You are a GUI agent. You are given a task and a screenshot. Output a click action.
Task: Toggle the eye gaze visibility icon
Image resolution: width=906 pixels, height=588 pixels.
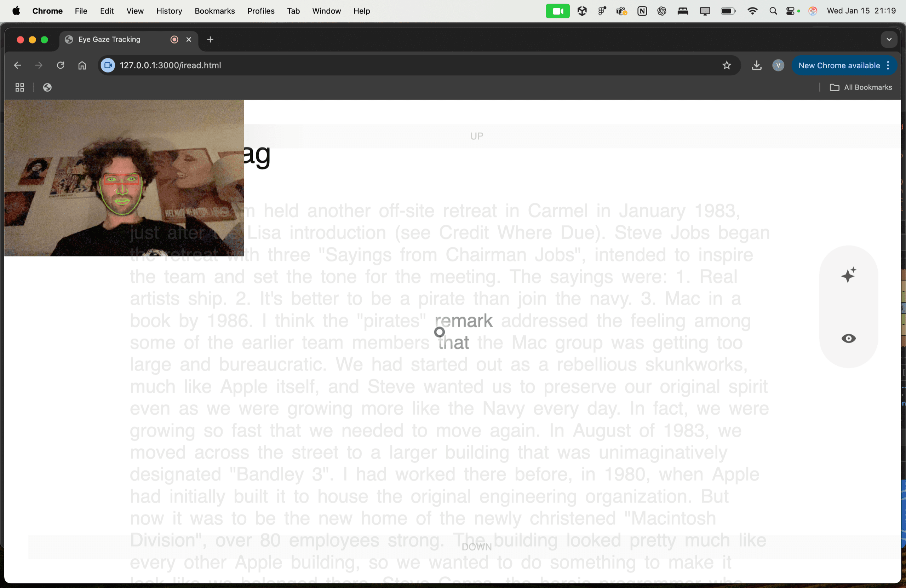[x=849, y=338]
